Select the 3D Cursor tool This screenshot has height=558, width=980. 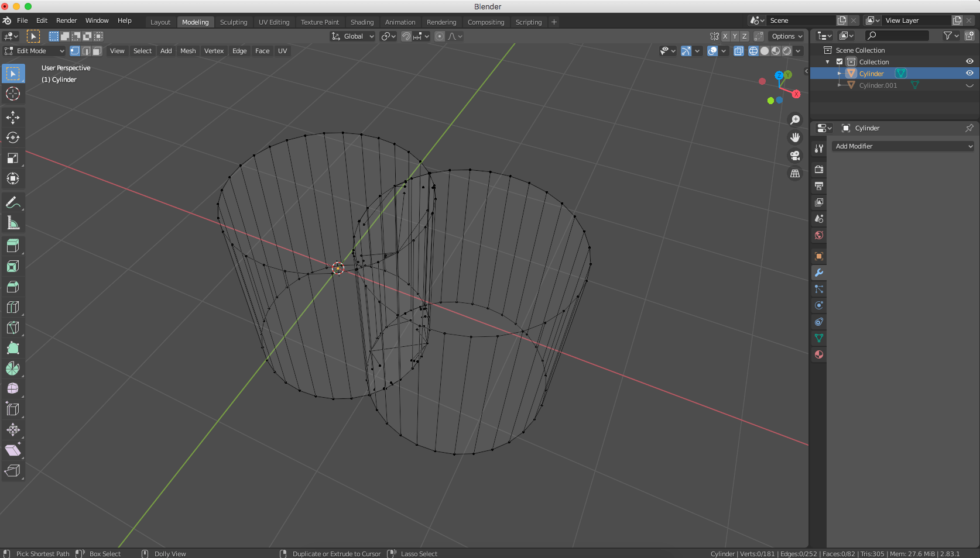[x=13, y=94]
